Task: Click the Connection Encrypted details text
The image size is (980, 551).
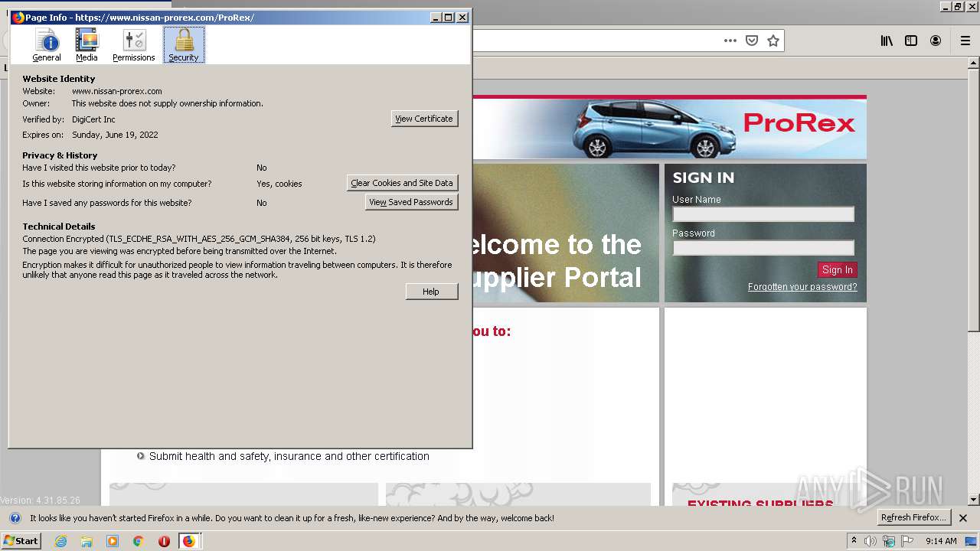Action: (x=199, y=239)
